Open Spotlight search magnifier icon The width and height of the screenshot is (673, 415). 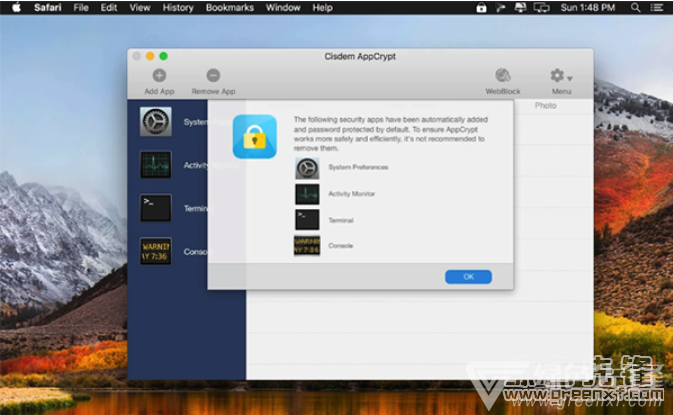click(636, 7)
